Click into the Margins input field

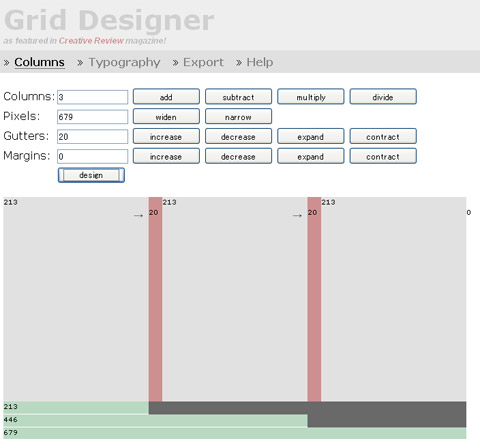click(92, 156)
